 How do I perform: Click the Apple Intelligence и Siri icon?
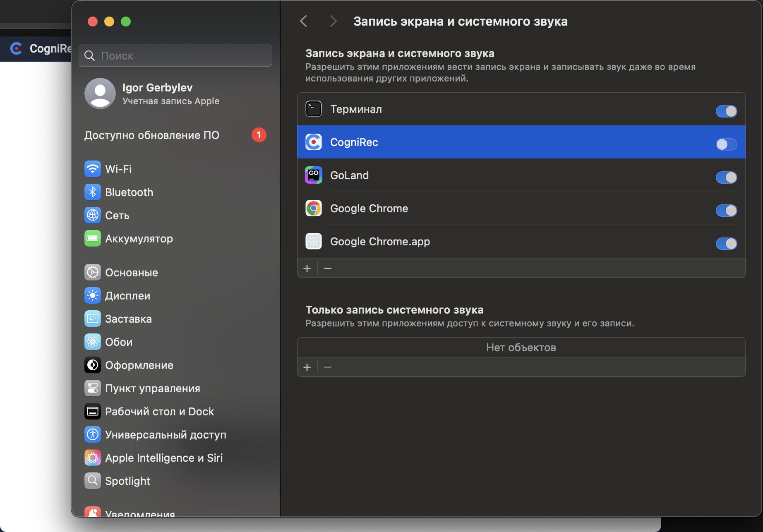coord(92,458)
